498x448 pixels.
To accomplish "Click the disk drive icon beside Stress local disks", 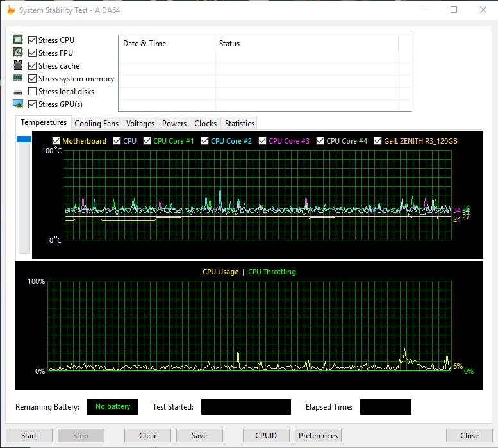I will (x=18, y=92).
